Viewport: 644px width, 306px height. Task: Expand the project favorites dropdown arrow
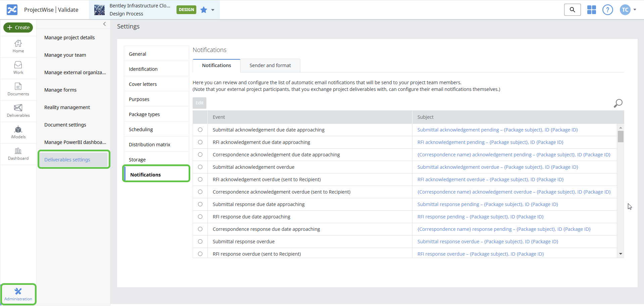[x=213, y=10]
